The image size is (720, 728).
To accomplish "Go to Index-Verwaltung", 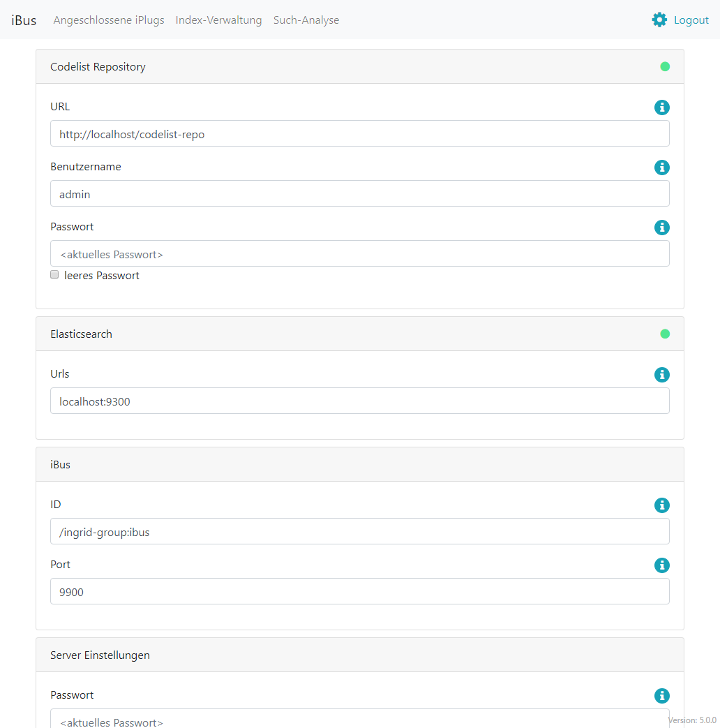I will [218, 20].
